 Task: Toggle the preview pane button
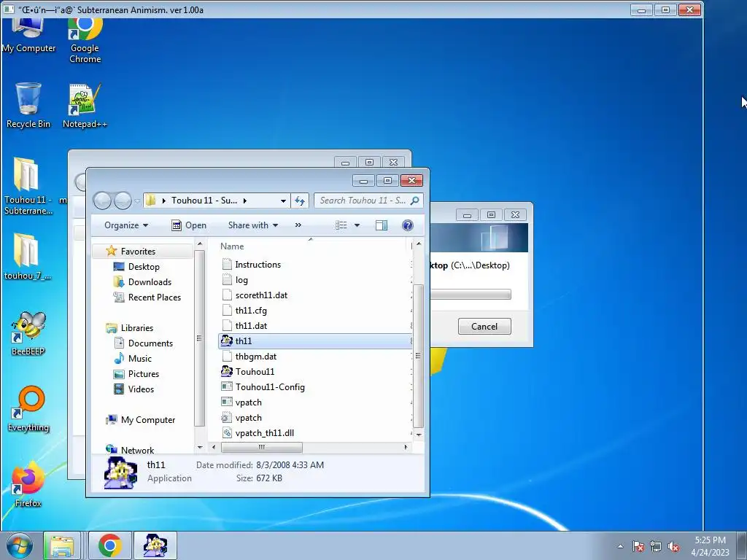382,225
